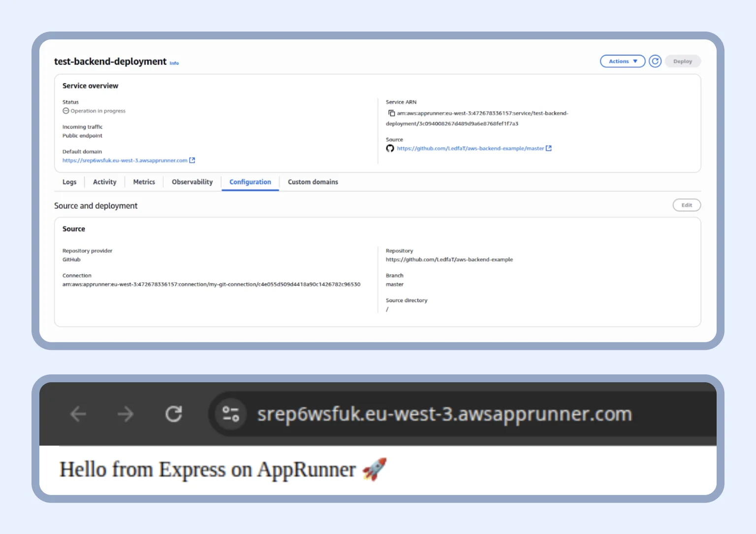This screenshot has height=534, width=756.
Task: Click the external link icon next to master
Action: pos(549,148)
